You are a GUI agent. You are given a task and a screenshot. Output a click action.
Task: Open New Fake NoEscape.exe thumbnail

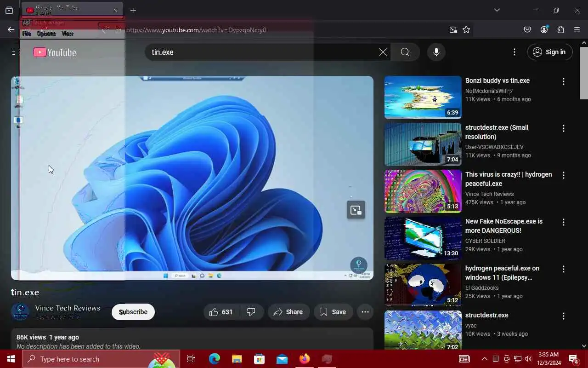point(423,238)
